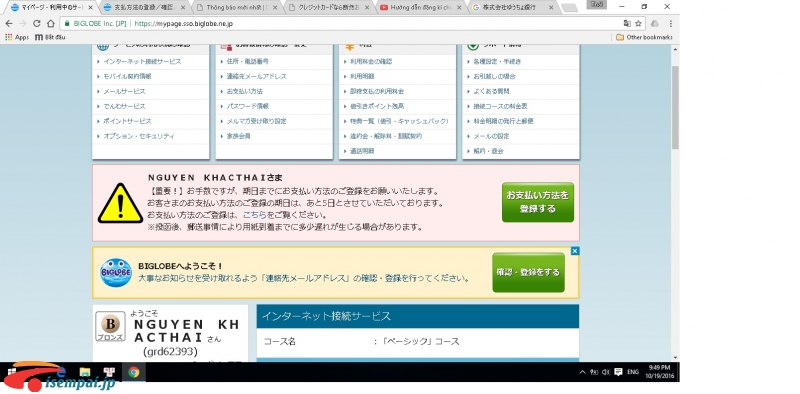Click the green お支払い方法を登録する button
The width and height of the screenshot is (800, 394).
click(538, 202)
